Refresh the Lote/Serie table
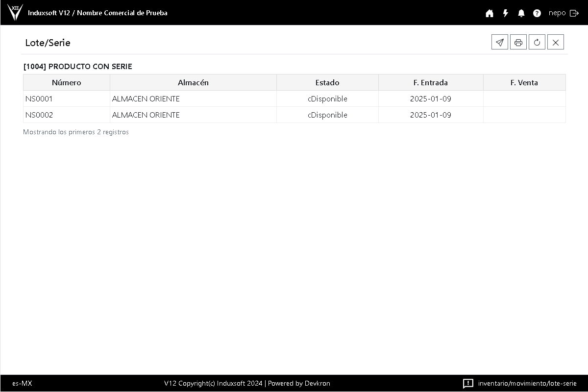Viewport: 588px width, 392px height. pos(537,43)
